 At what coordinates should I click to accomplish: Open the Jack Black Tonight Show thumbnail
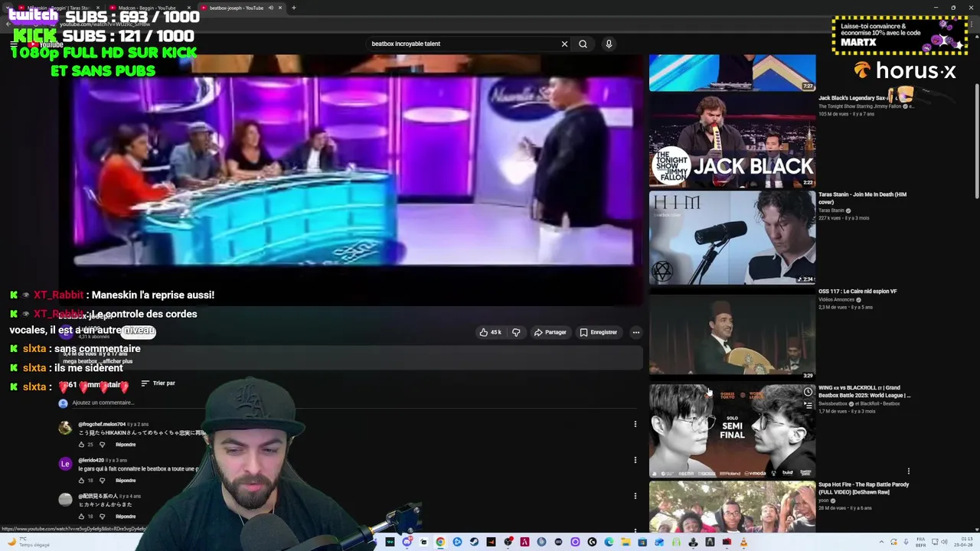pyautogui.click(x=732, y=141)
